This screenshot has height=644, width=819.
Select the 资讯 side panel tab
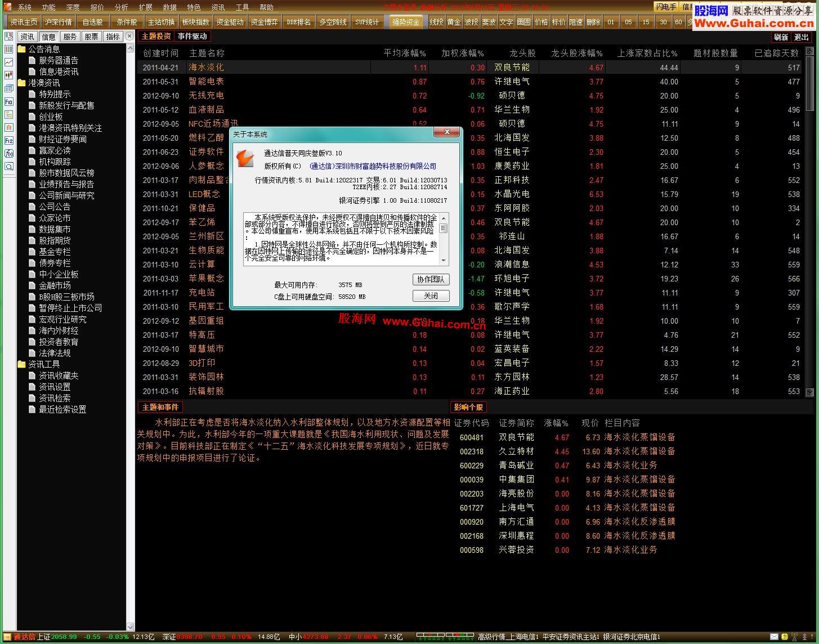tap(27, 37)
